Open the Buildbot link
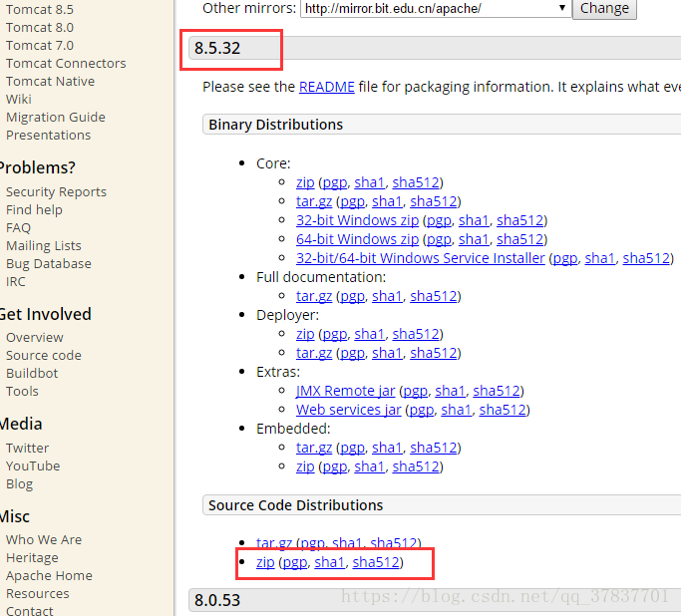 (x=32, y=374)
